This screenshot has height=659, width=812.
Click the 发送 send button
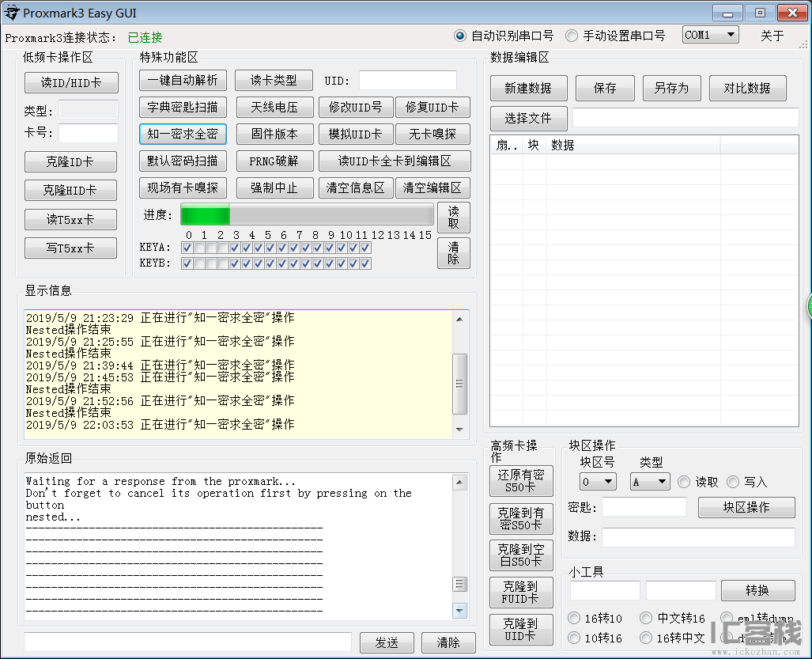[387, 643]
